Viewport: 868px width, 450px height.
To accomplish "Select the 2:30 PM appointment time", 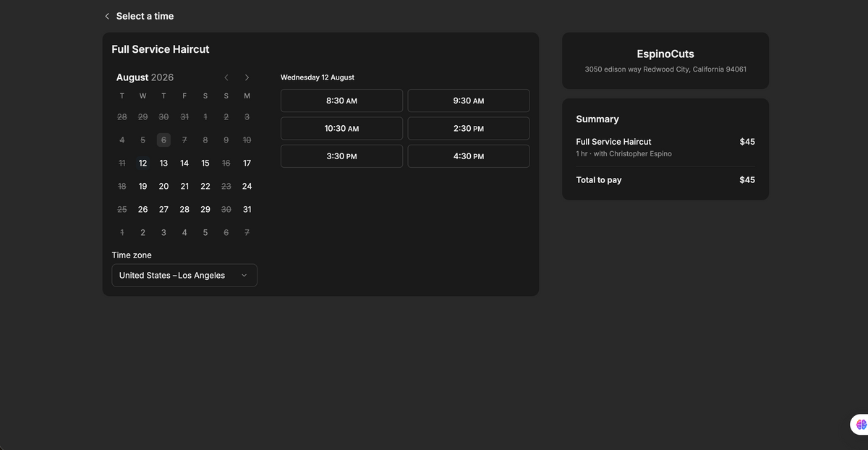I will (469, 129).
